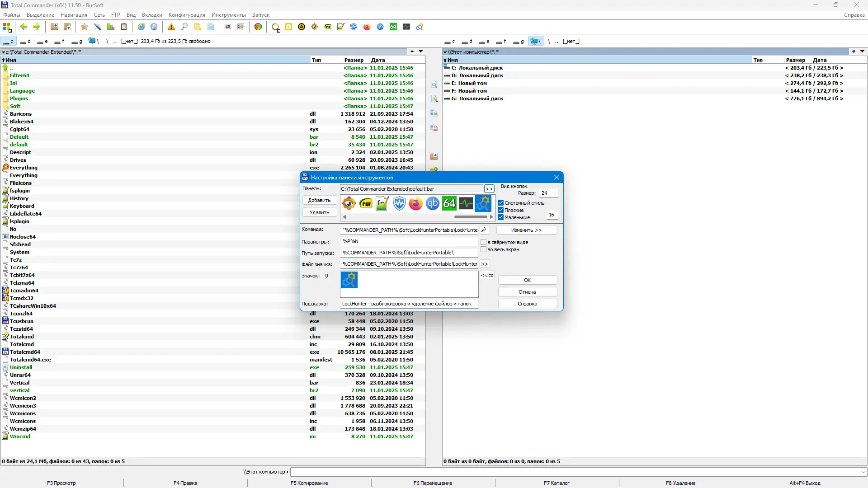Click the button strip horizontal scrollbar thumb

click(x=470, y=217)
